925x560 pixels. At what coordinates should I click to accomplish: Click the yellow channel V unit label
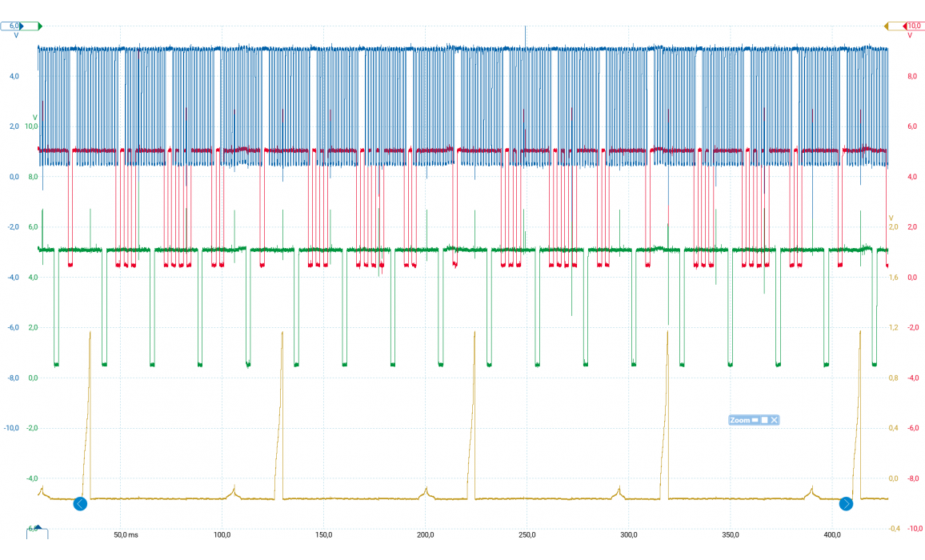point(891,218)
